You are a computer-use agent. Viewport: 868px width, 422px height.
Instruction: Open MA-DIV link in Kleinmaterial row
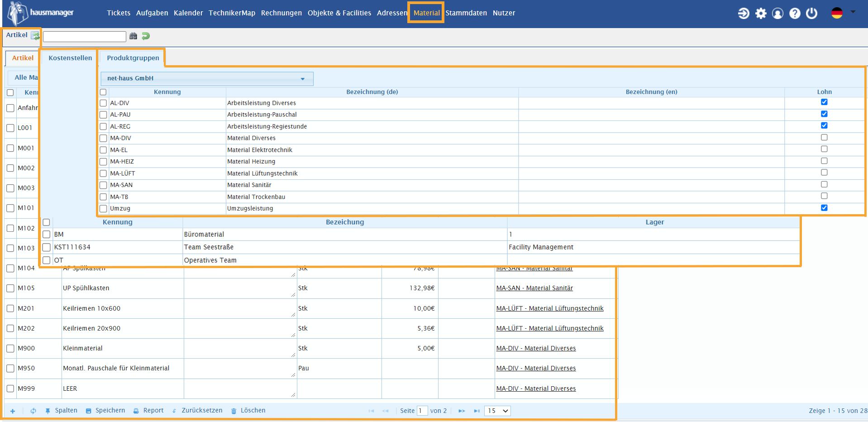(536, 349)
